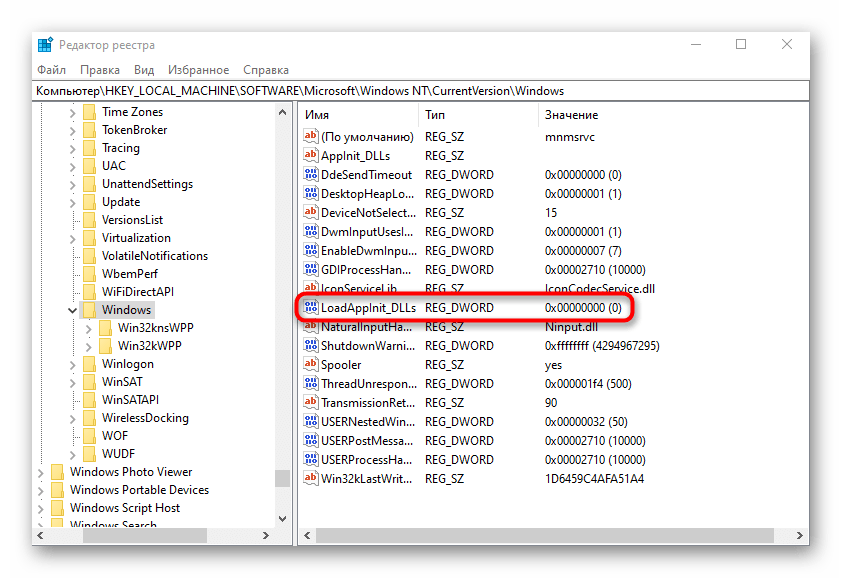Open the Вид menu

click(x=144, y=70)
